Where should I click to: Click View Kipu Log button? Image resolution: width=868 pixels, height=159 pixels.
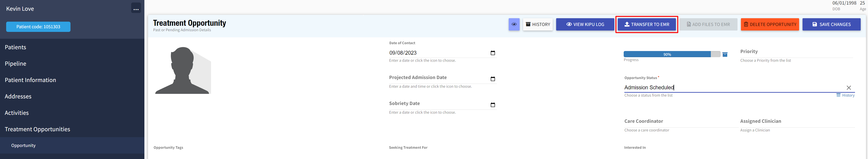[x=585, y=24]
